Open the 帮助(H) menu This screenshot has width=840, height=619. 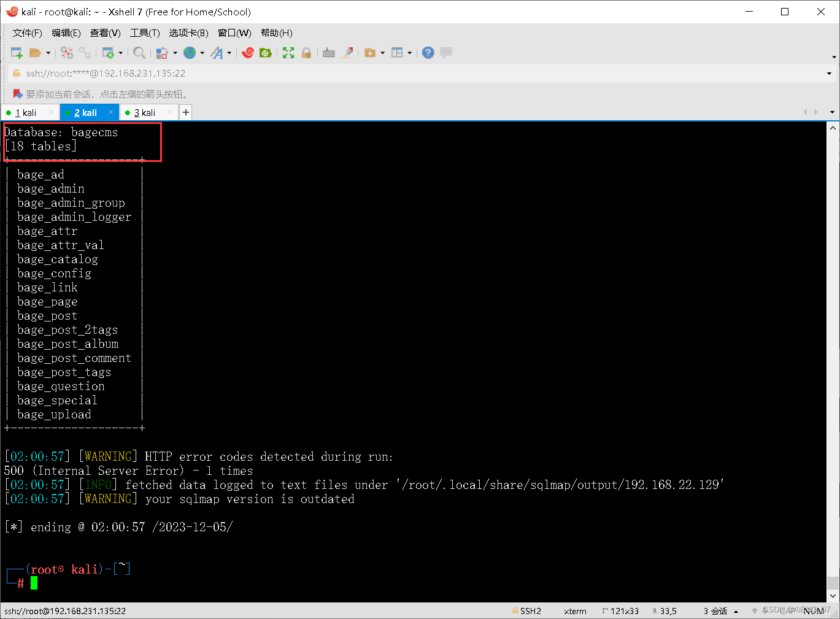tap(277, 33)
